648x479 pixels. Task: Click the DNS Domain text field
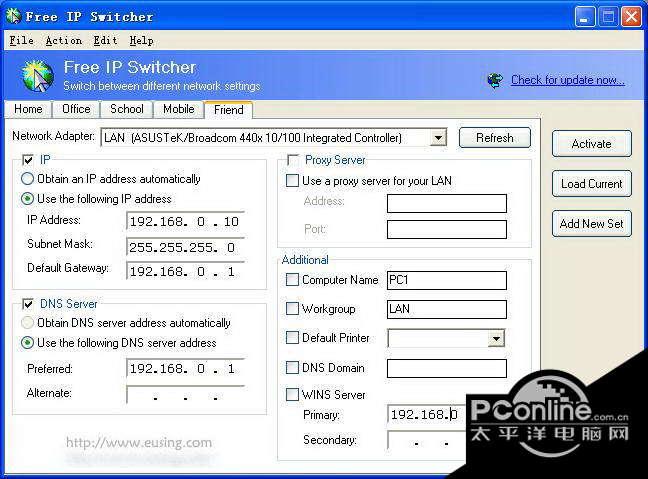click(447, 368)
